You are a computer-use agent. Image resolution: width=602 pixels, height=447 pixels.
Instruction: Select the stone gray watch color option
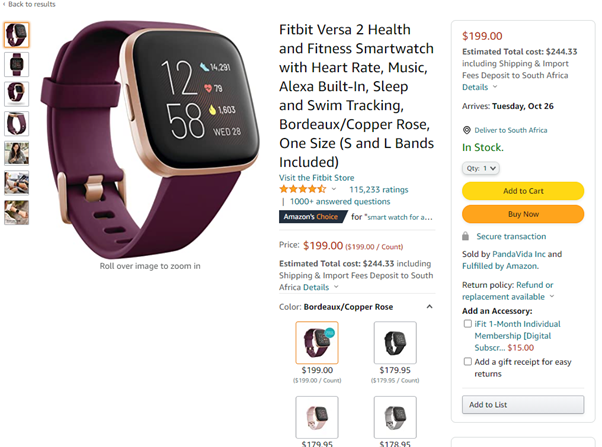tap(395, 417)
